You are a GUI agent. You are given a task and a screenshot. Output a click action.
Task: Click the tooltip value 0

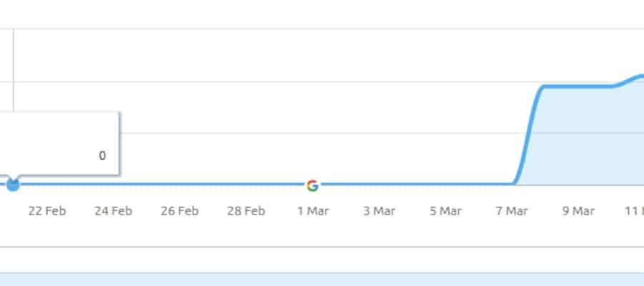coord(102,156)
